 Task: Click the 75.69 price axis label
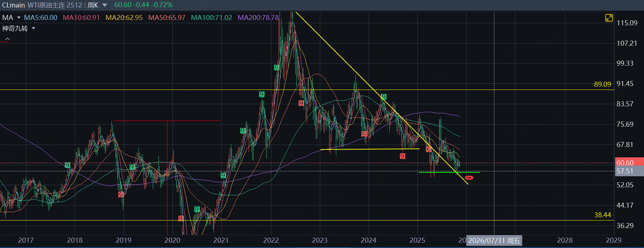click(625, 124)
